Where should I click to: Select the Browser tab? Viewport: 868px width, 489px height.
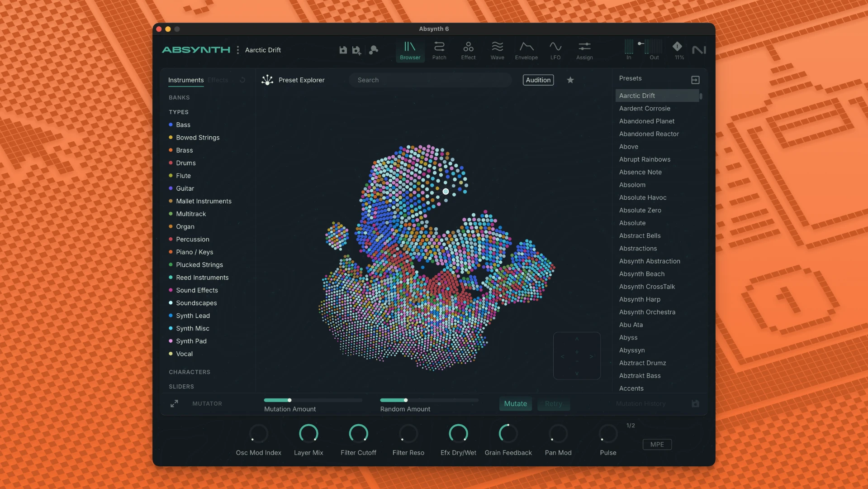pos(410,50)
